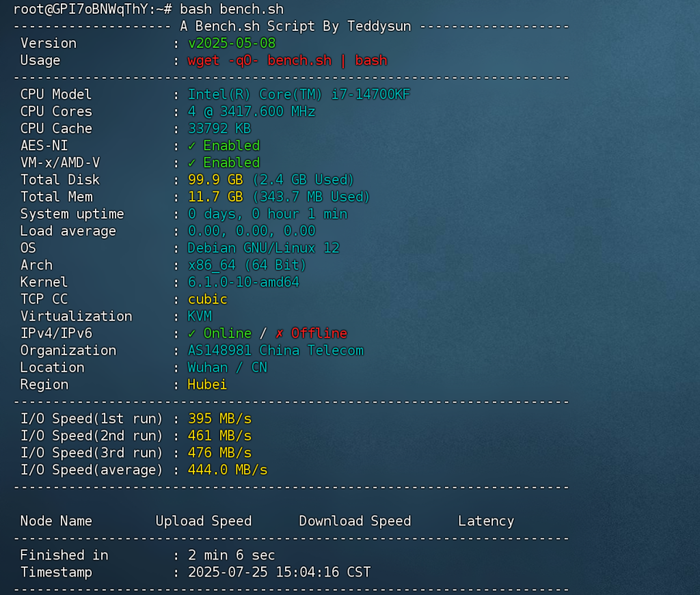The height and width of the screenshot is (595, 700).
Task: Select CPU model 'Intel(R) Core(TM) i7-14700KF'
Action: (299, 94)
